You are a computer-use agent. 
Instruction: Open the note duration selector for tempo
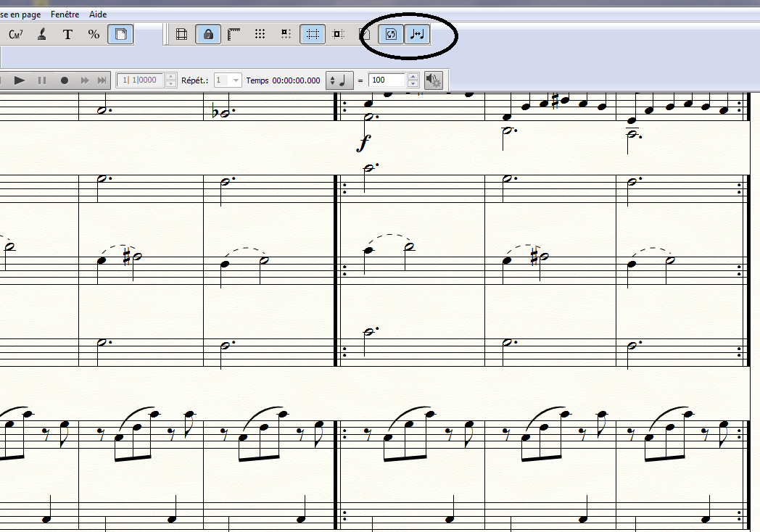pyautogui.click(x=337, y=80)
